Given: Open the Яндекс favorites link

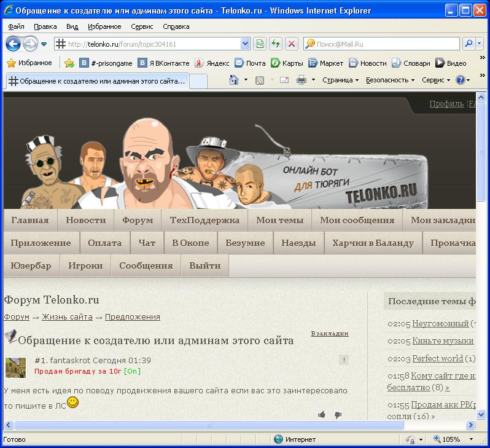Looking at the screenshot, I should click(x=212, y=63).
